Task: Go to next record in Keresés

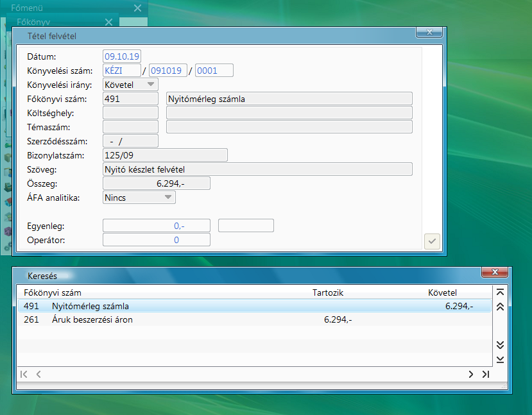Action: coord(471,374)
